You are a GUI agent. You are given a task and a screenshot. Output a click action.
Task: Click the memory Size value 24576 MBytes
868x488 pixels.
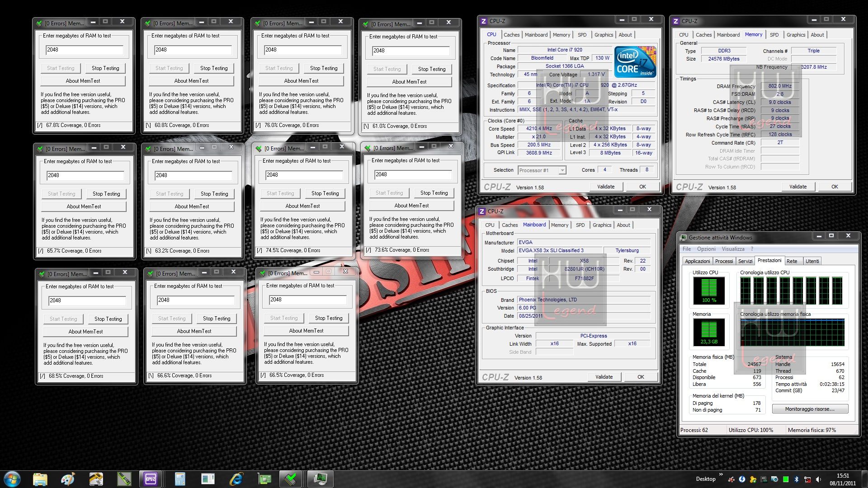point(724,59)
